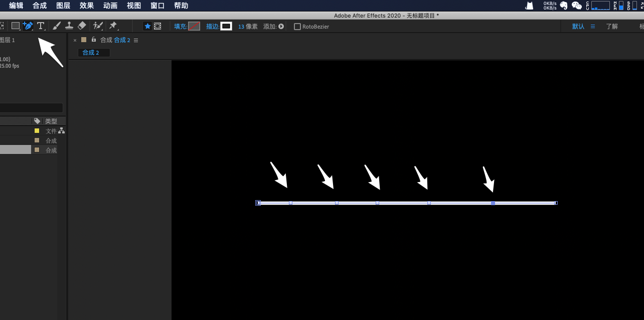This screenshot has width=644, height=320.
Task: Close the 合成 2 composition panel tab
Action: (x=75, y=40)
